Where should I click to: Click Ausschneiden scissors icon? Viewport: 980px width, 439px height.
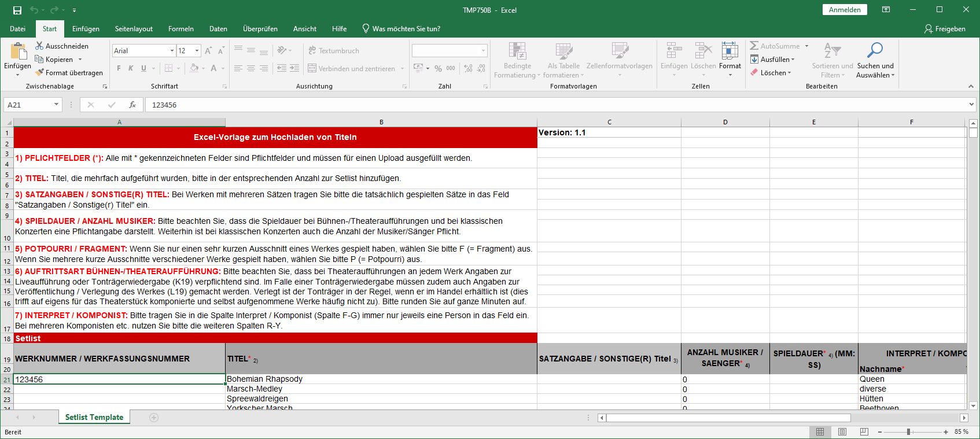(x=39, y=46)
